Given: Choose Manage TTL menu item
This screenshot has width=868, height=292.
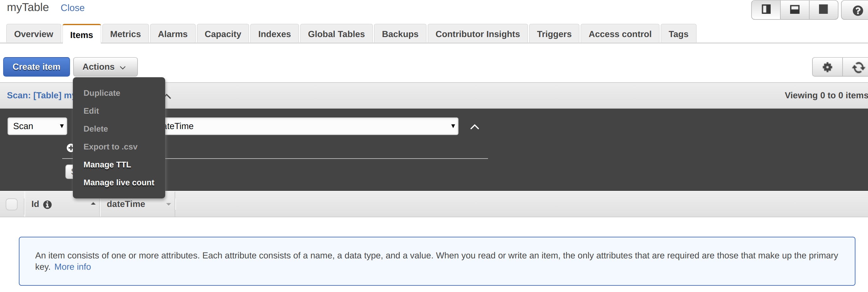Looking at the screenshot, I should 107,164.
